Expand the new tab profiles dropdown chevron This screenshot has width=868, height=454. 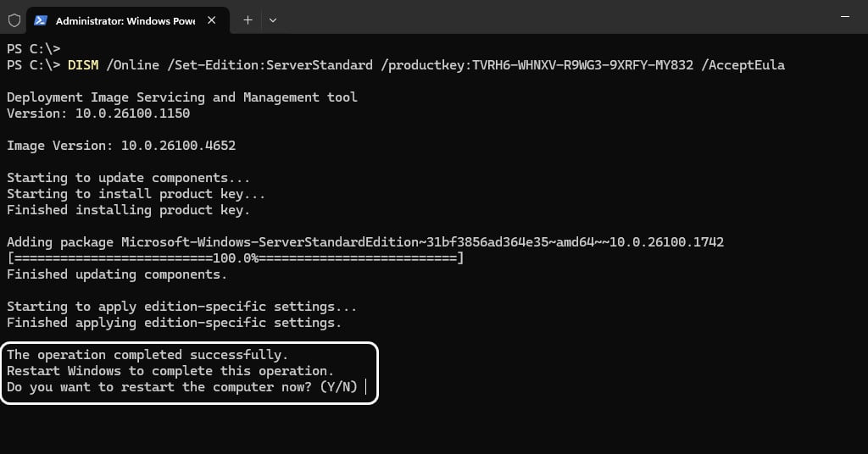(273, 20)
